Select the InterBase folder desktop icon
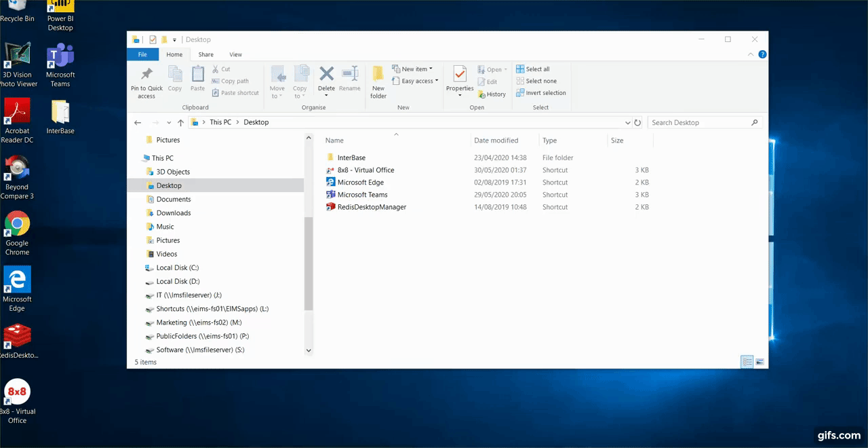 coord(60,117)
